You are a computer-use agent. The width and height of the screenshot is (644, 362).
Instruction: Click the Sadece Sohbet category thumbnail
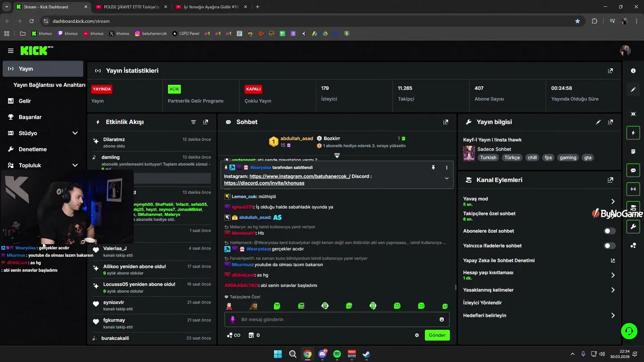[x=469, y=153]
